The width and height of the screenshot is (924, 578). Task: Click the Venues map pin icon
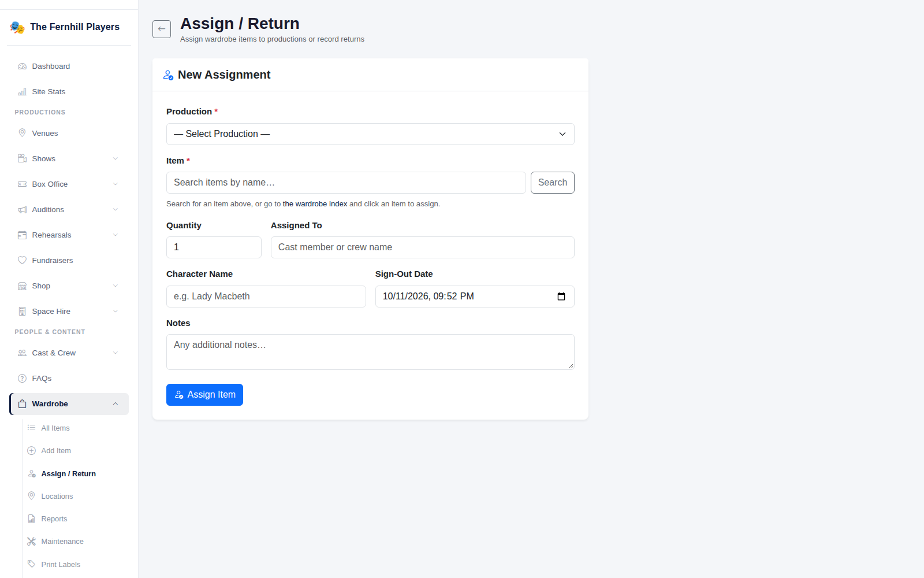[x=22, y=133]
